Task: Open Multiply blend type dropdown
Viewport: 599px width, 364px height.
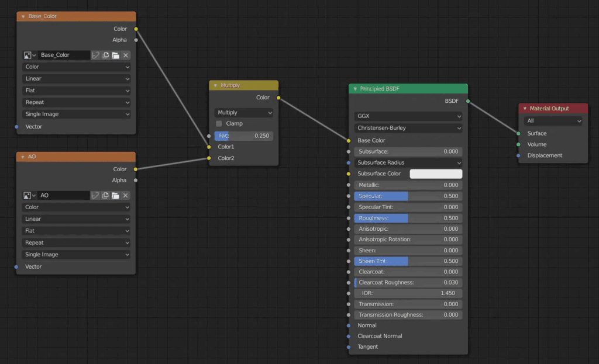Action: click(x=244, y=113)
